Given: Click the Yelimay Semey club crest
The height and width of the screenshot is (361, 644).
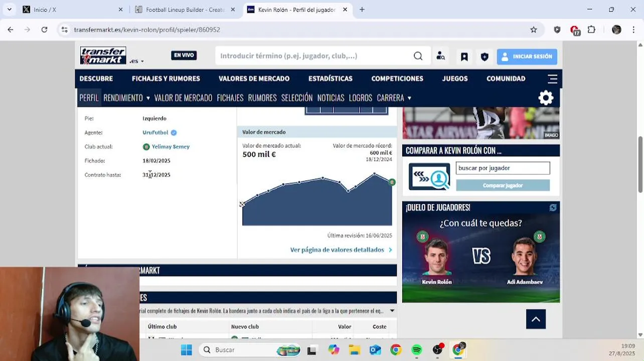Looking at the screenshot, I should click(x=146, y=147).
